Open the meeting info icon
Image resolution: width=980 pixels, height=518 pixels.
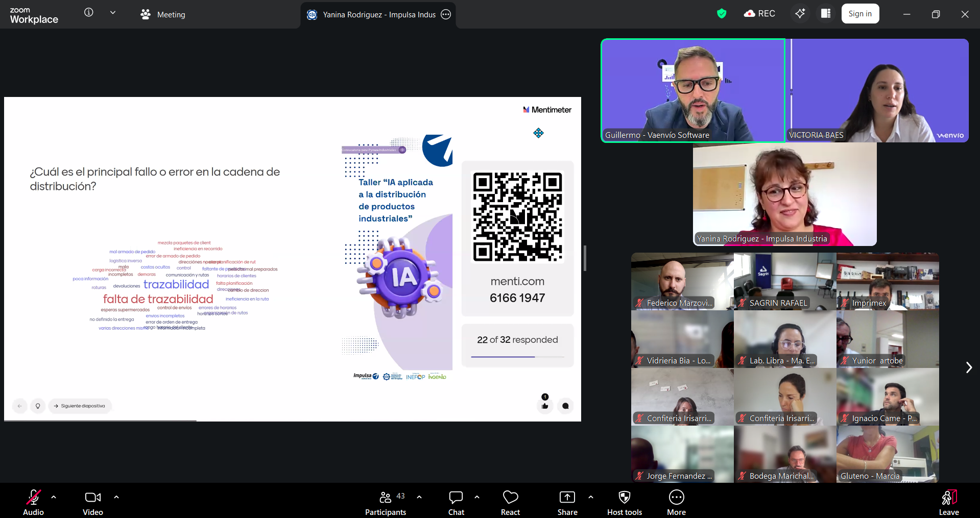pyautogui.click(x=89, y=12)
